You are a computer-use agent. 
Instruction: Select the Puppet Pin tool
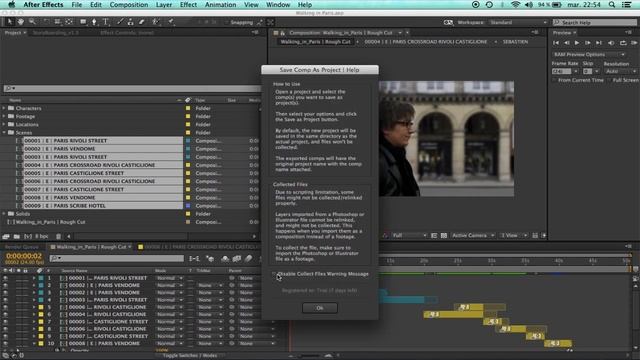[x=171, y=22]
